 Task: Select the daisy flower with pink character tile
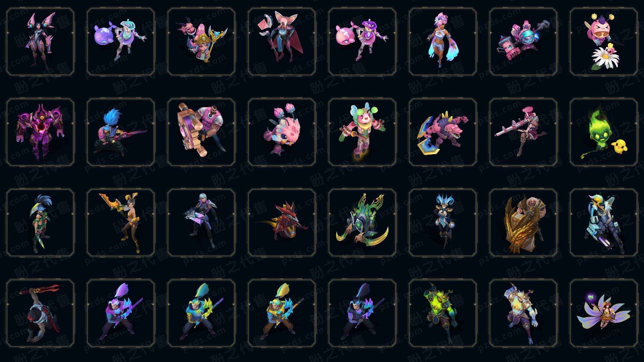click(x=604, y=42)
